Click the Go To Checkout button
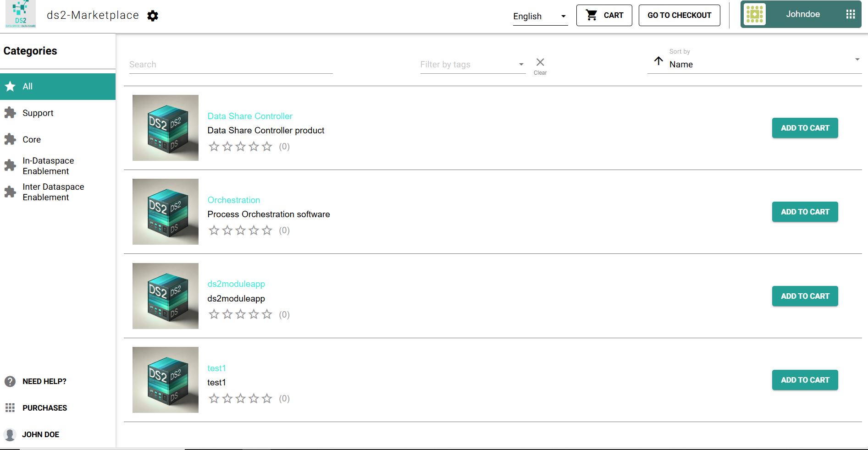This screenshot has width=868, height=450. 679,15
